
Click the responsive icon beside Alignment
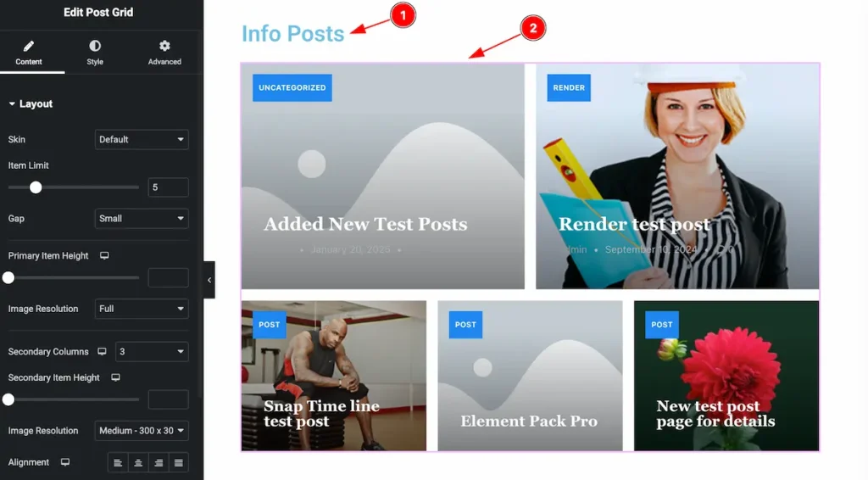click(65, 462)
